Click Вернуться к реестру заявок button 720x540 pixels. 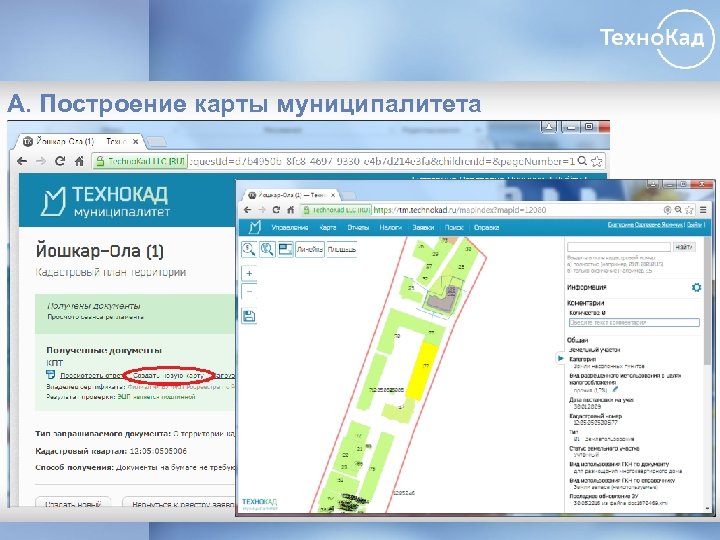tap(179, 504)
